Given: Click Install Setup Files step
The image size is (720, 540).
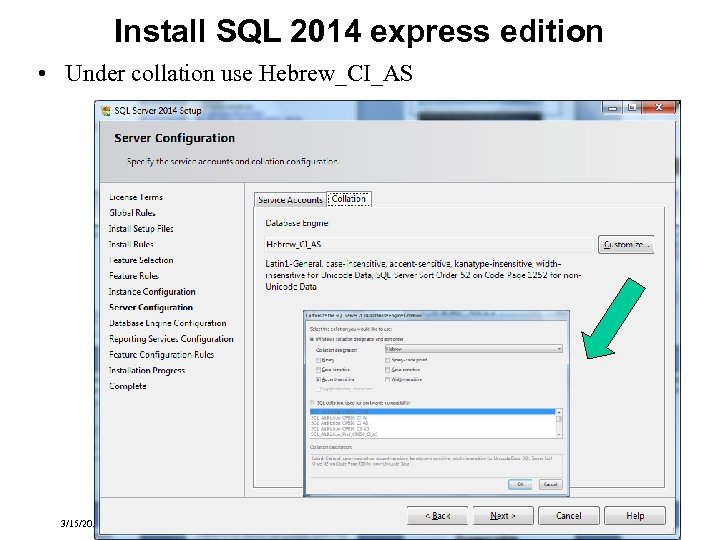Looking at the screenshot, I should pyautogui.click(x=141, y=228).
